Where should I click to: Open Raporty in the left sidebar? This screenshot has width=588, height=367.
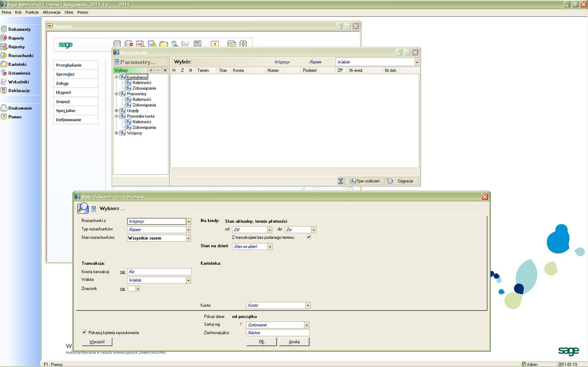click(13, 38)
